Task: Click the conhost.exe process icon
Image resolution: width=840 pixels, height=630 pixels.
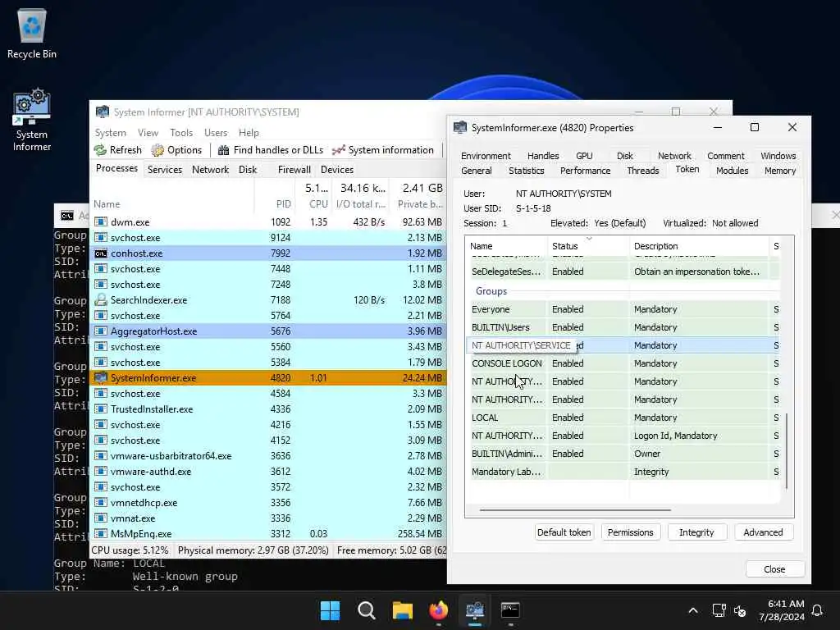Action: [x=100, y=253]
